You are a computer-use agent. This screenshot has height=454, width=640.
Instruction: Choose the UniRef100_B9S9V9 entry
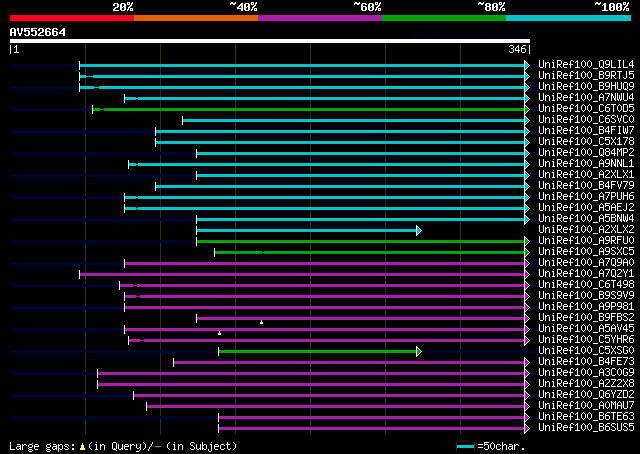[x=586, y=296]
